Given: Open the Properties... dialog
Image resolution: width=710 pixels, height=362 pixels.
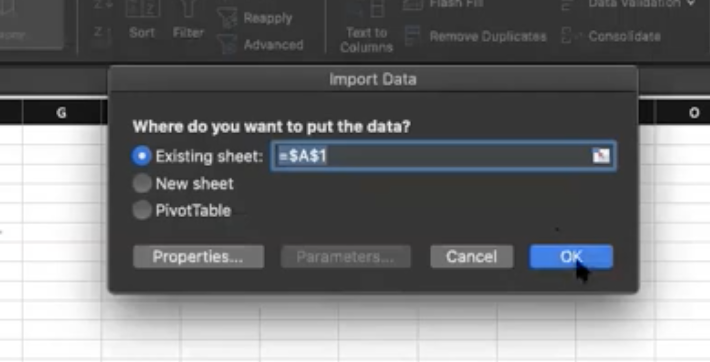Looking at the screenshot, I should (198, 257).
